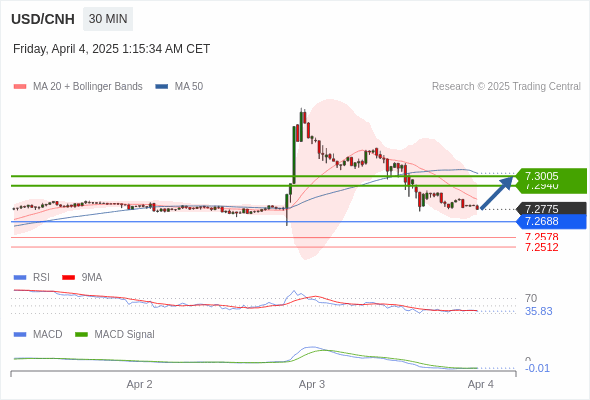Click the Research © 2025 Trading Central credit

pos(506,87)
